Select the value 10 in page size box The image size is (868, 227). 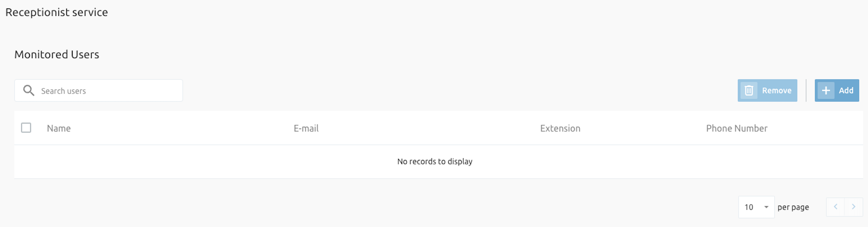pyautogui.click(x=749, y=207)
